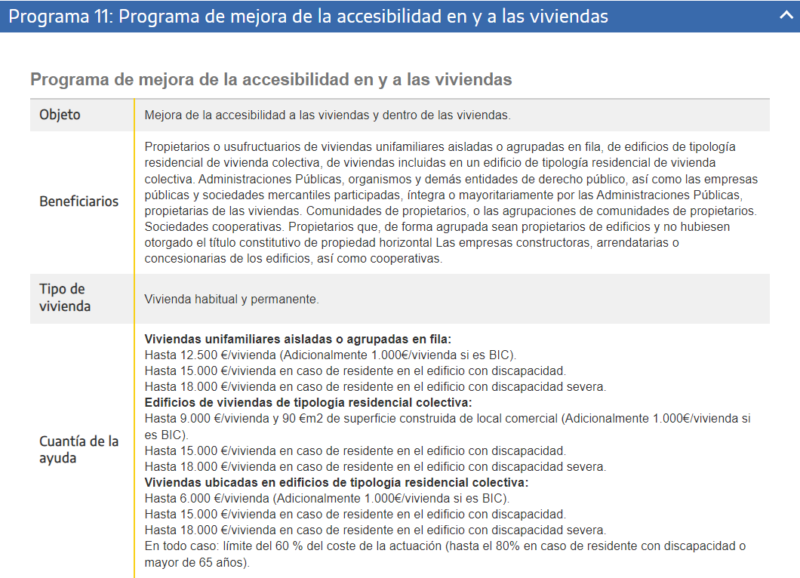This screenshot has height=578, width=800.
Task: Collapse the Programa 11 accordion chevron
Action: tap(784, 16)
